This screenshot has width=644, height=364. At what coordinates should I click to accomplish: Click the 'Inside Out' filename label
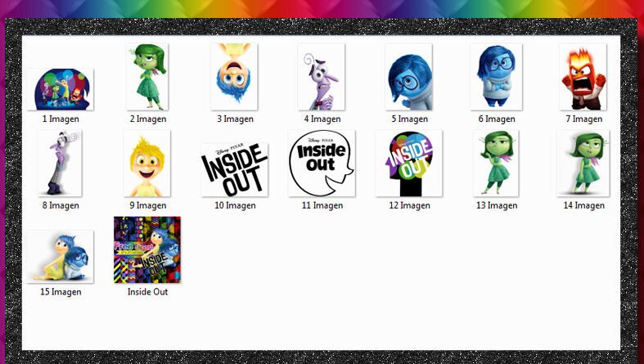pos(147,292)
